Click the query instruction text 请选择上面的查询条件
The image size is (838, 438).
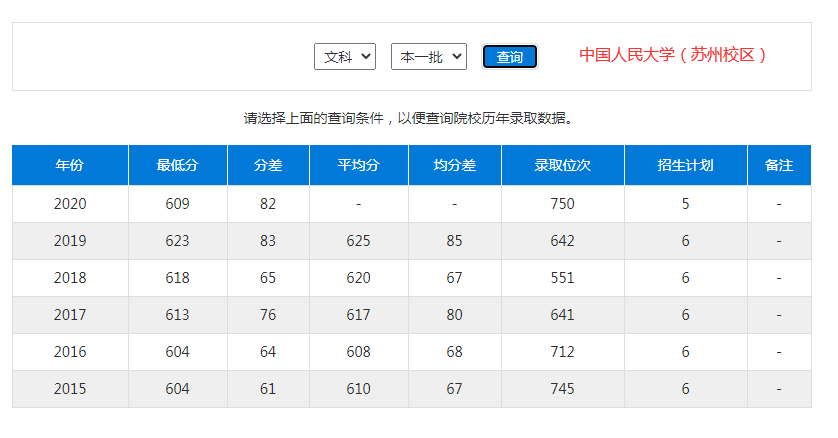point(314,118)
